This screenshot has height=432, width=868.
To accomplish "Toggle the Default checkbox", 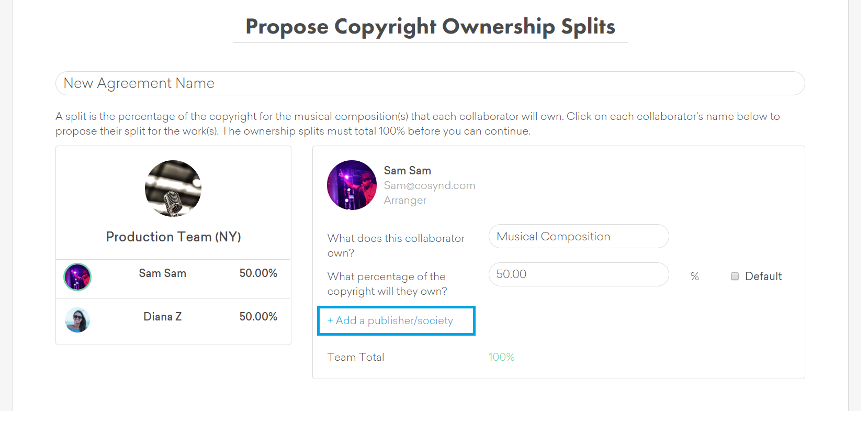I will coord(735,276).
